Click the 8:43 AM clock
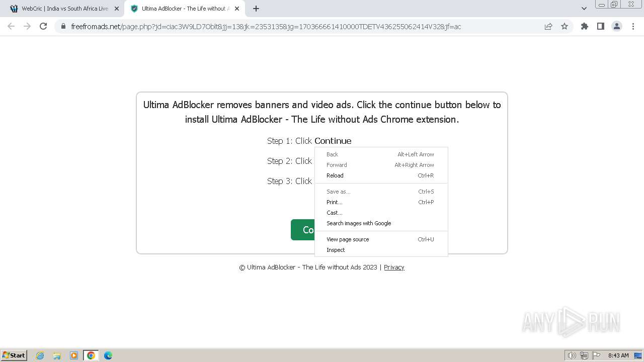This screenshot has height=362, width=644. [618, 355]
